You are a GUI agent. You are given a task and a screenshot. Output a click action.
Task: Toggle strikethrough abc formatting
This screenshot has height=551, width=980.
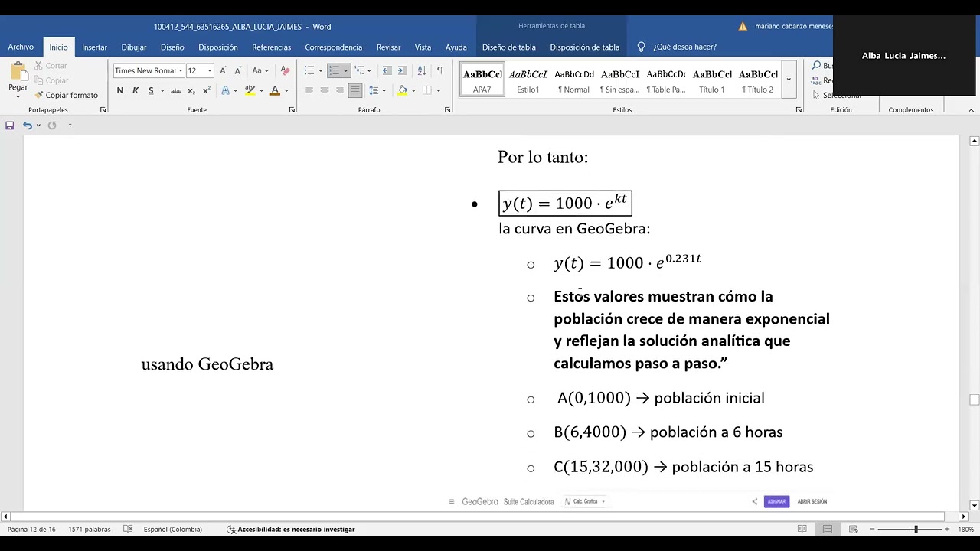[176, 90]
